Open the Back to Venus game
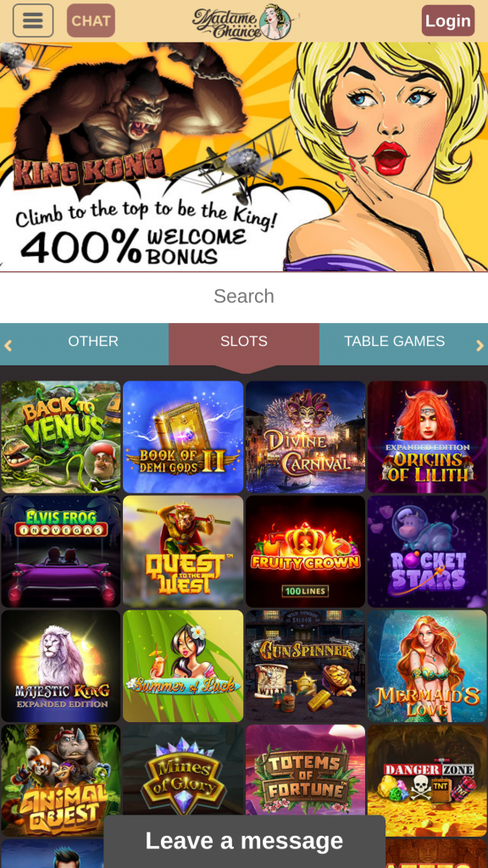 tap(61, 437)
